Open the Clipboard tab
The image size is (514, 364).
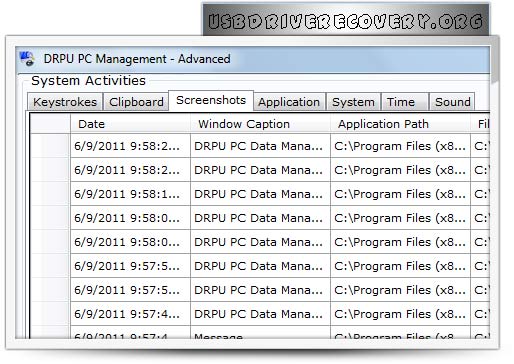pos(136,102)
